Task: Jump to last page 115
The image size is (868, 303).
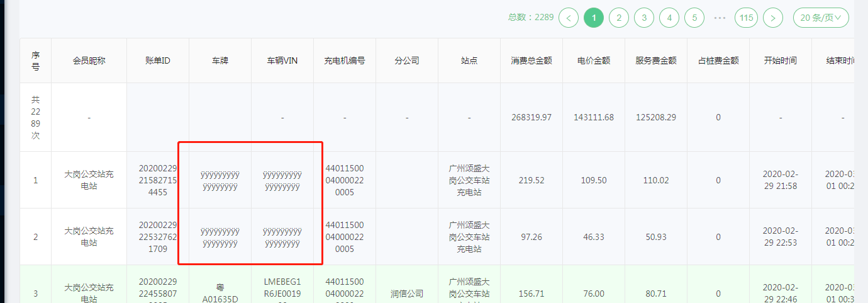Action: tap(746, 18)
